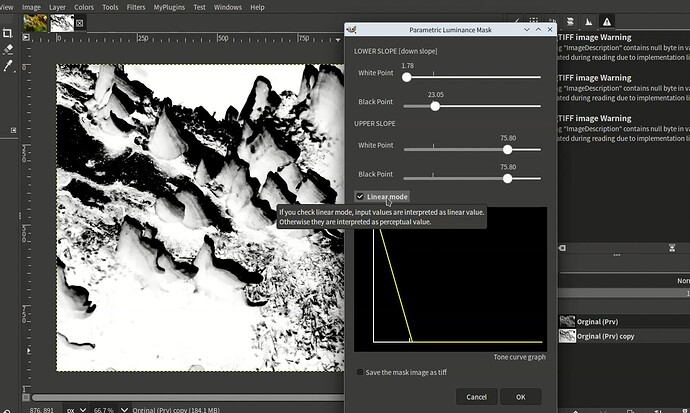Click the Orginal (Prv) copy layer thumbnail
The width and height of the screenshot is (690, 413).
tap(567, 336)
